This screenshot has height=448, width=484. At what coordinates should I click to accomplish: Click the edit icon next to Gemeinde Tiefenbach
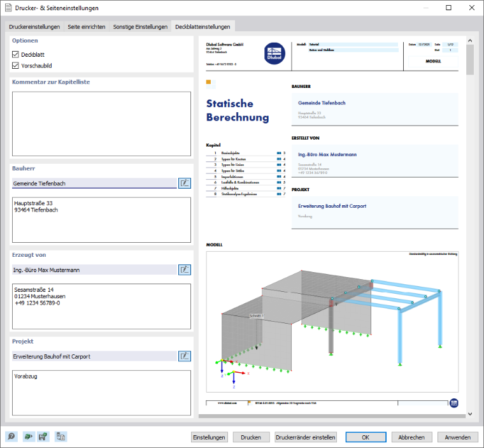pos(185,183)
